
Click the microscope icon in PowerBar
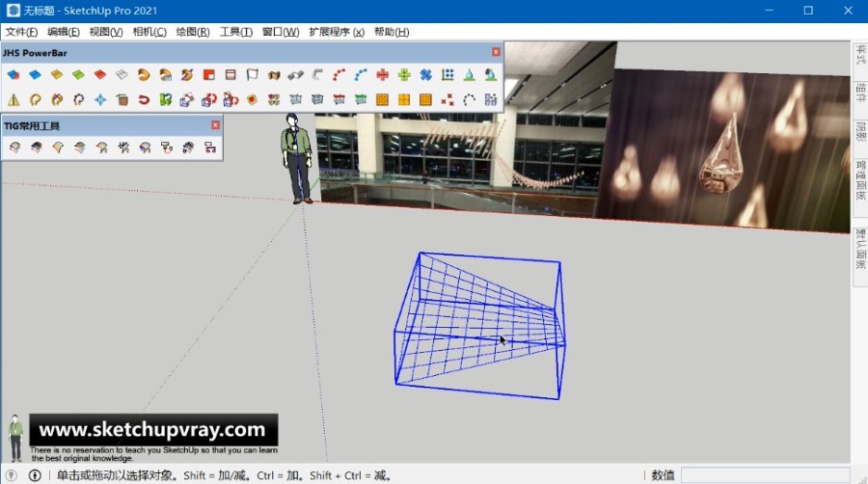(491, 74)
